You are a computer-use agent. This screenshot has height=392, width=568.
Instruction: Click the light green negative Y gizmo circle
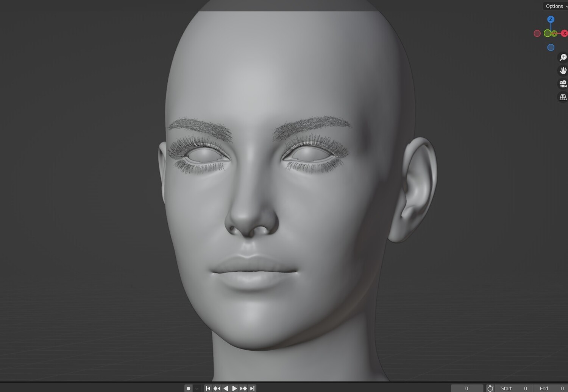(547, 33)
